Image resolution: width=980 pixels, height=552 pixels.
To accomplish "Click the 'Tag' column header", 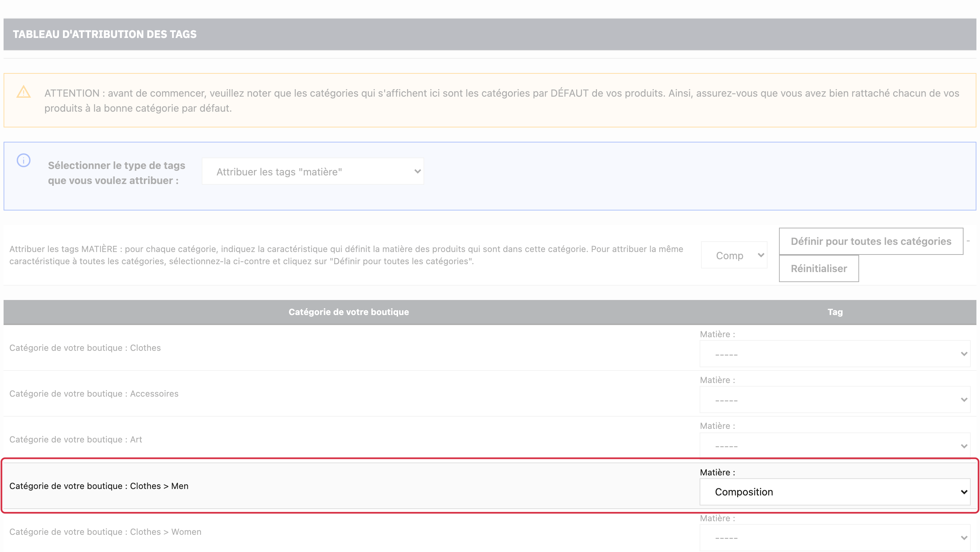I will [x=835, y=312].
